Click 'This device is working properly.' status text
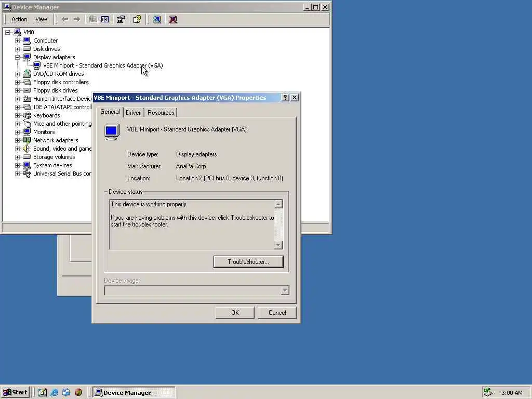Screen dimensions: 532x399 [149, 204]
